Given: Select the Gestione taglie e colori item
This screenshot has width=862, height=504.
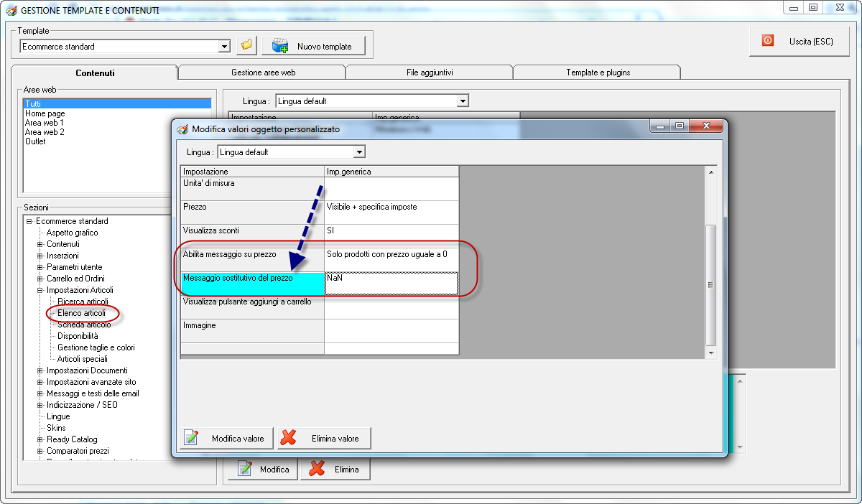Looking at the screenshot, I should (96, 347).
